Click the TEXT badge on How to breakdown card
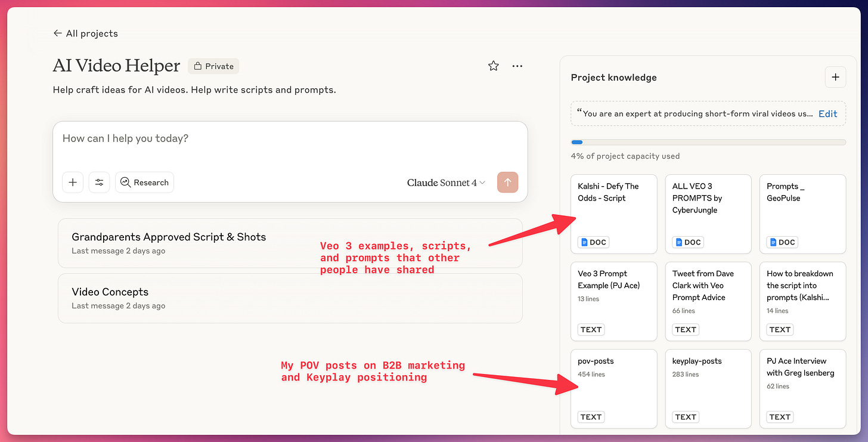The width and height of the screenshot is (868, 442). 780,329
